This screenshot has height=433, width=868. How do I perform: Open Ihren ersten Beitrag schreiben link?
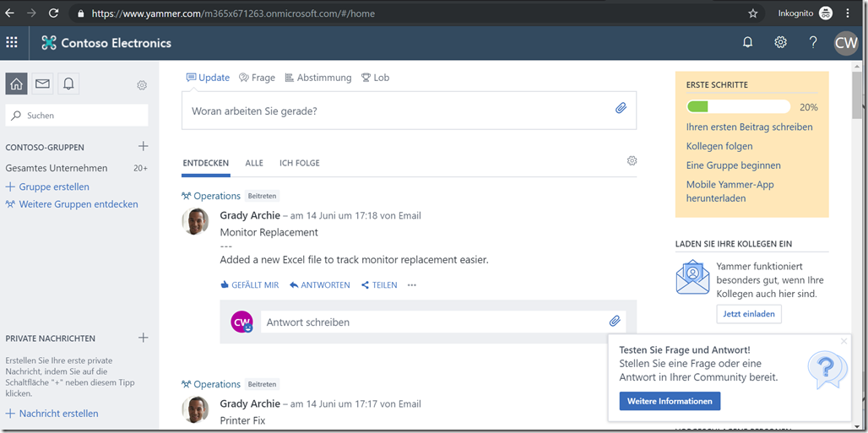click(x=750, y=127)
